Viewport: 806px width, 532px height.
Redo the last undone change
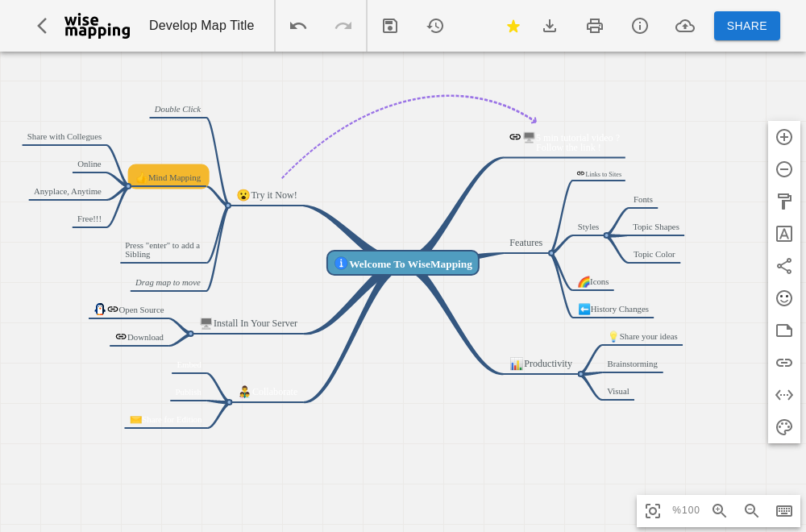tap(343, 26)
